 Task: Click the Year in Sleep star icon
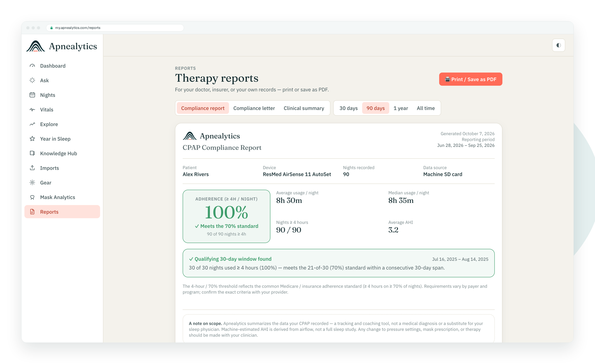point(32,138)
